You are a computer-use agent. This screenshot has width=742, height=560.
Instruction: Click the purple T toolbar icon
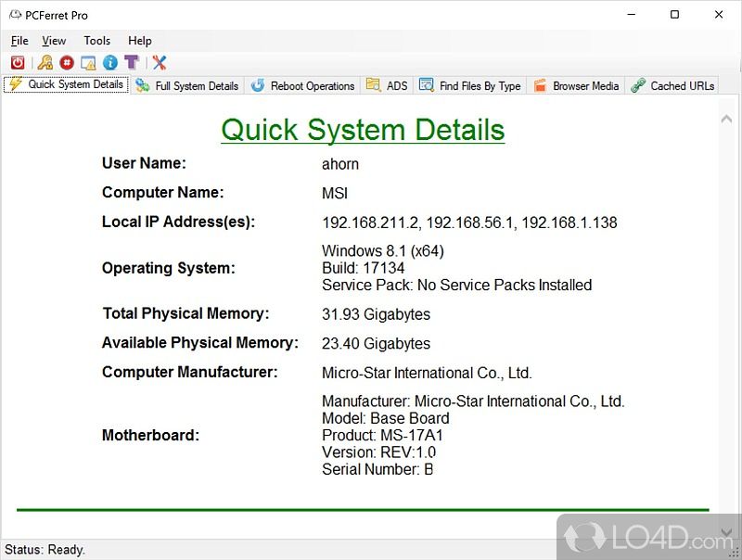[132, 62]
